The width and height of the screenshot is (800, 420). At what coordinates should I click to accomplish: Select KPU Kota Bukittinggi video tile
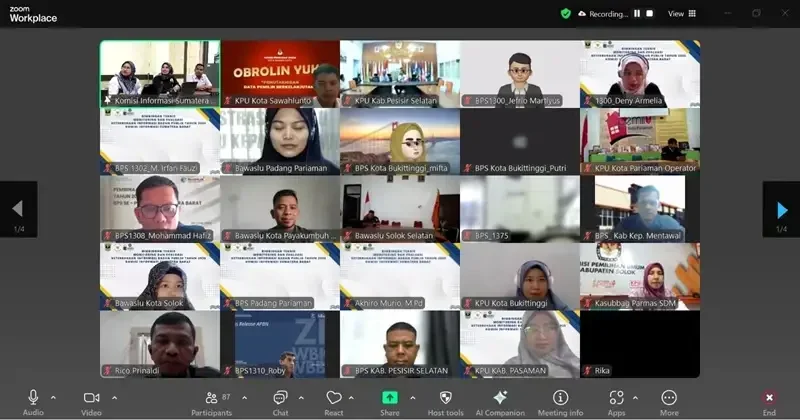point(520,277)
